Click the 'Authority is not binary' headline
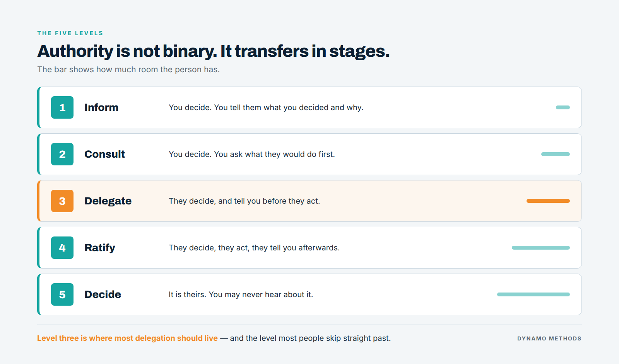Image resolution: width=619 pixels, height=364 pixels. [214, 51]
